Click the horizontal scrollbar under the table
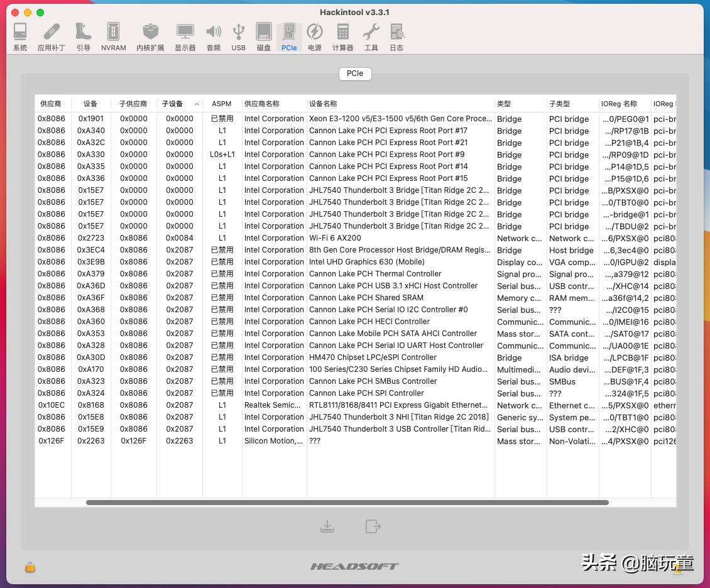Screen dimensions: 710x588 point(347,503)
